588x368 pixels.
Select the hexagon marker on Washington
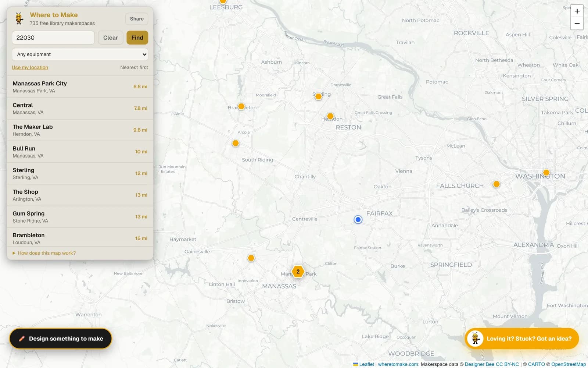pyautogui.click(x=546, y=173)
